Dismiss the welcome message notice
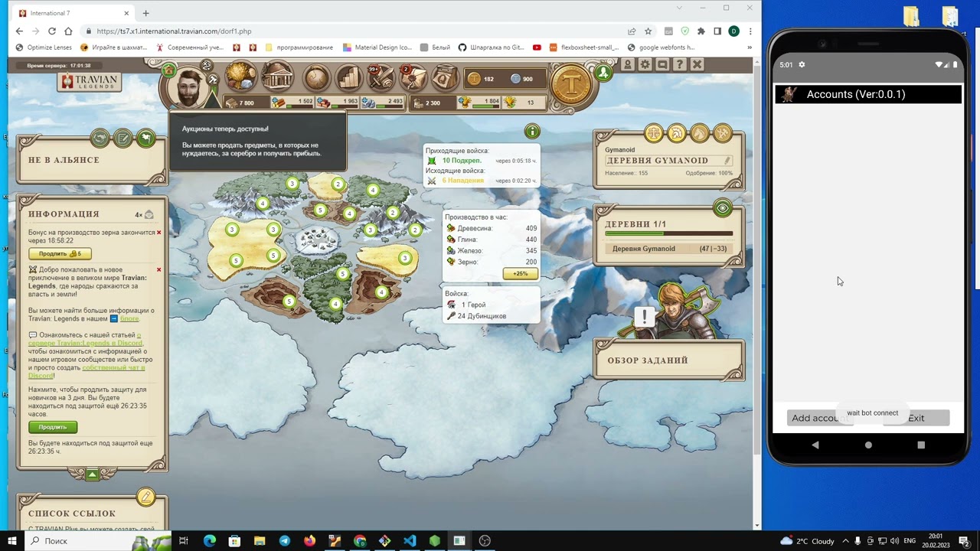Image resolution: width=980 pixels, height=551 pixels. click(159, 269)
